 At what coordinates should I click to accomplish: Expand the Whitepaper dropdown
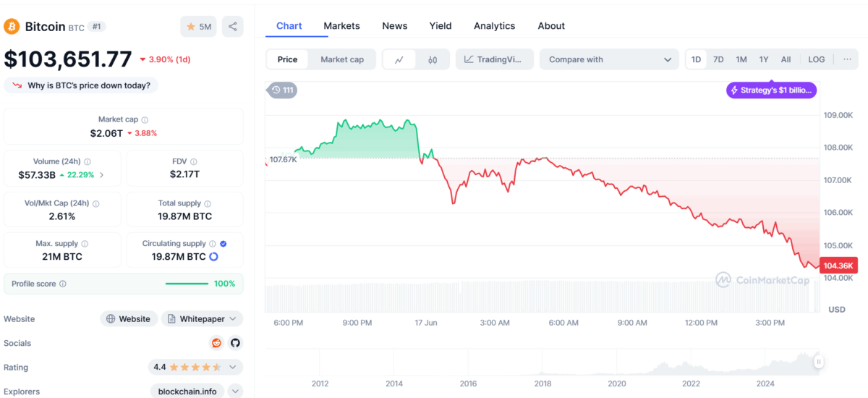click(x=203, y=318)
